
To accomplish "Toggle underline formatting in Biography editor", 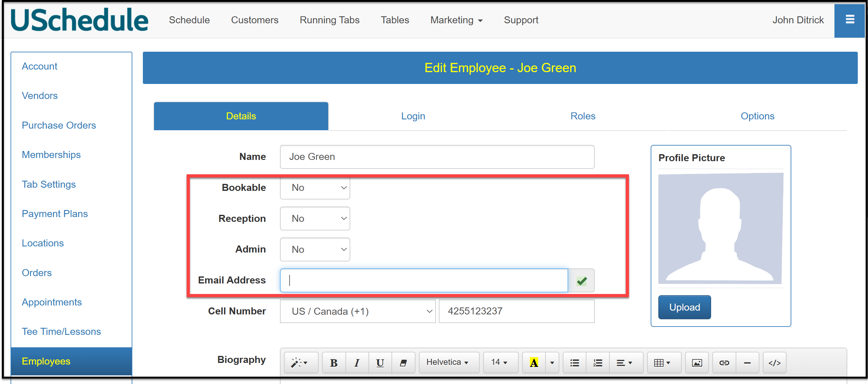I will [380, 363].
